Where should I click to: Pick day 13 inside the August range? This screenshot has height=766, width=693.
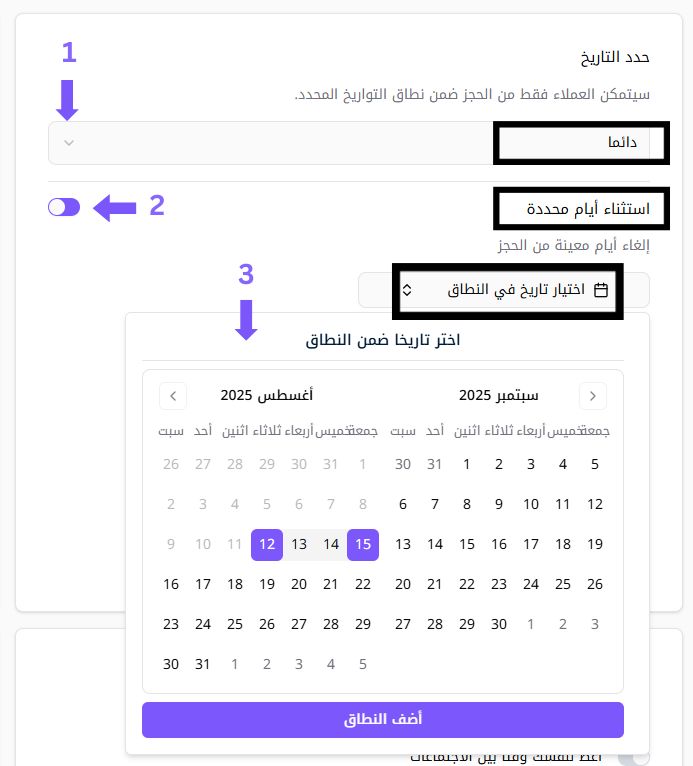pos(299,545)
